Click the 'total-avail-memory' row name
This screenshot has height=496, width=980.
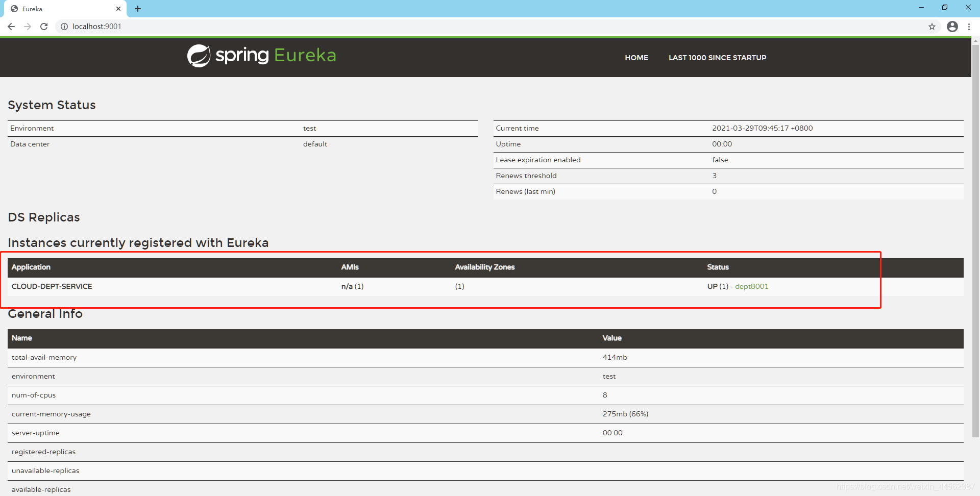[44, 357]
